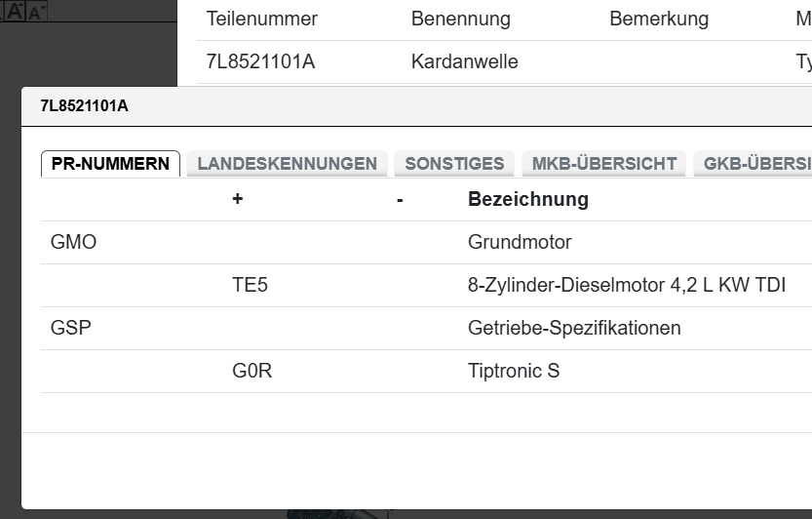This screenshot has width=812, height=519.
Task: Click the Benennung column header
Action: click(x=460, y=20)
